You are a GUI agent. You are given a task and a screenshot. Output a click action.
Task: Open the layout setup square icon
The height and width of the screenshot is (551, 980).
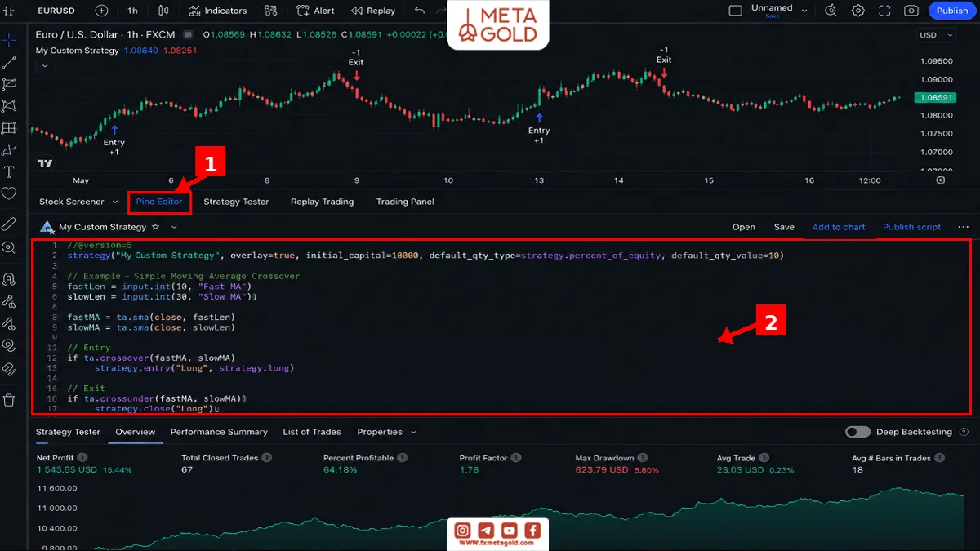coord(735,11)
